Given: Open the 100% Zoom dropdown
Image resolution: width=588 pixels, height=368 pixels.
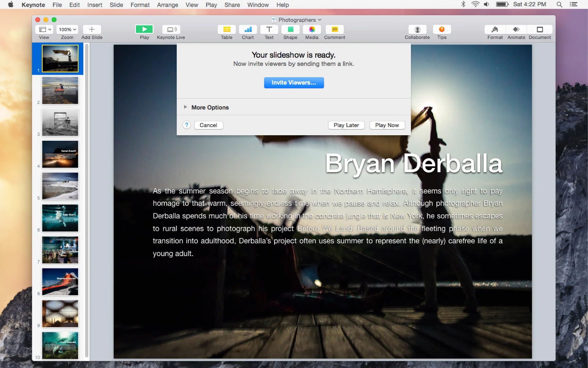Looking at the screenshot, I should (67, 29).
